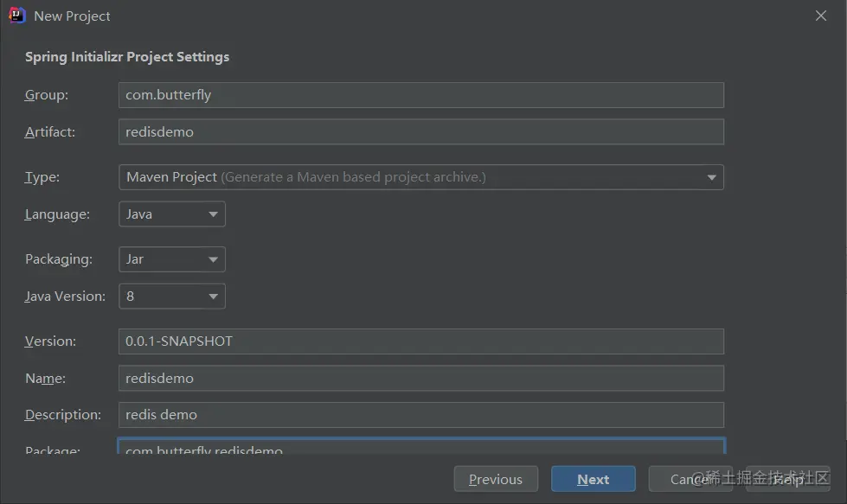Open the Type dropdown Maven Project

tap(420, 177)
